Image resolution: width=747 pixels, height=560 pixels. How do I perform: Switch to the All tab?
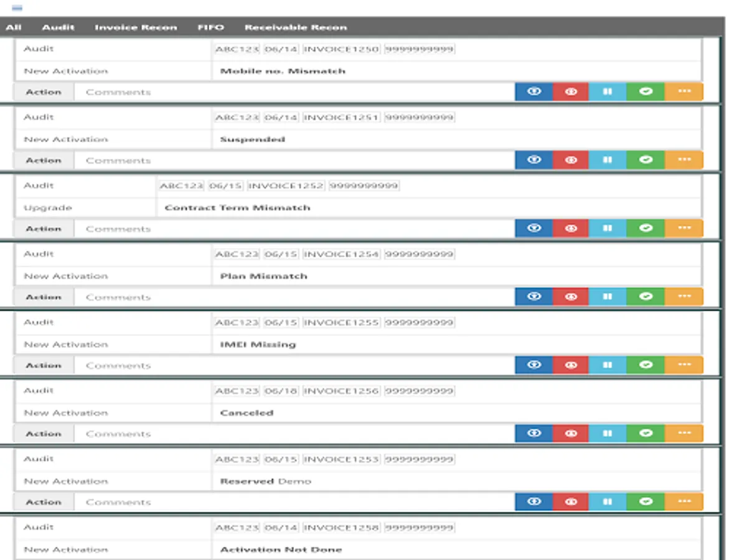(x=13, y=27)
